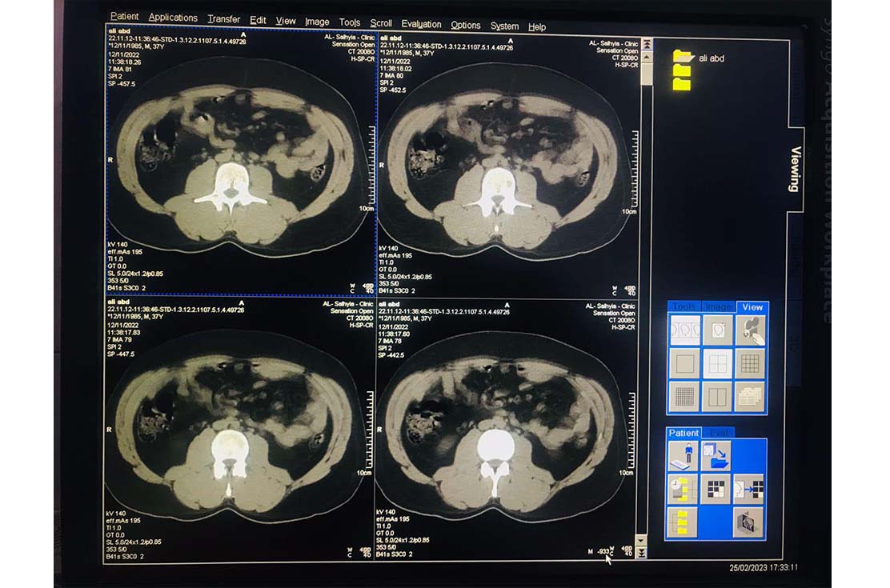The image size is (890, 588).
Task: Switch to the 2x2 image layout
Action: click(x=717, y=363)
